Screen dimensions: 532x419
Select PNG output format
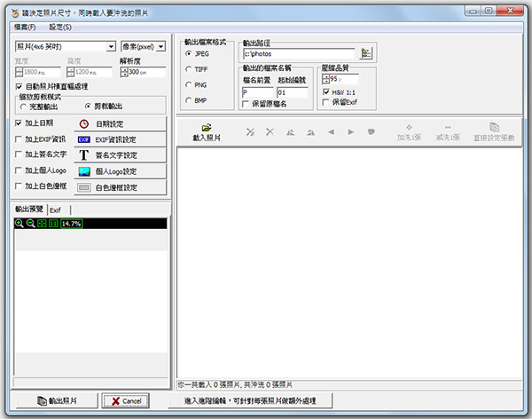pyautogui.click(x=189, y=84)
